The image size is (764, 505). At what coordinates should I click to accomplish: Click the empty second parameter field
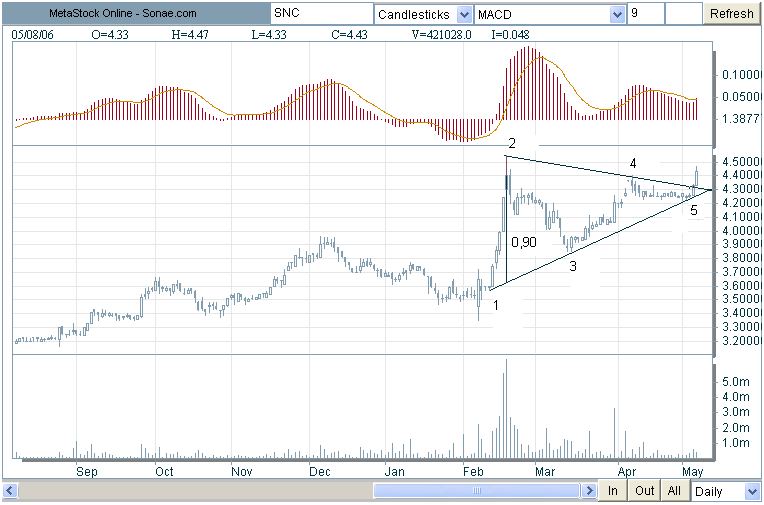tap(684, 14)
